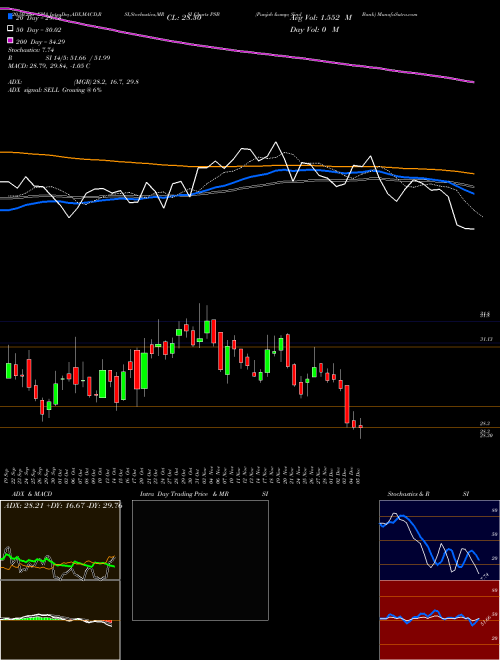Open the MACD histogram sub-chart below ADX
The height and width of the screenshot is (660, 500).
(60, 620)
